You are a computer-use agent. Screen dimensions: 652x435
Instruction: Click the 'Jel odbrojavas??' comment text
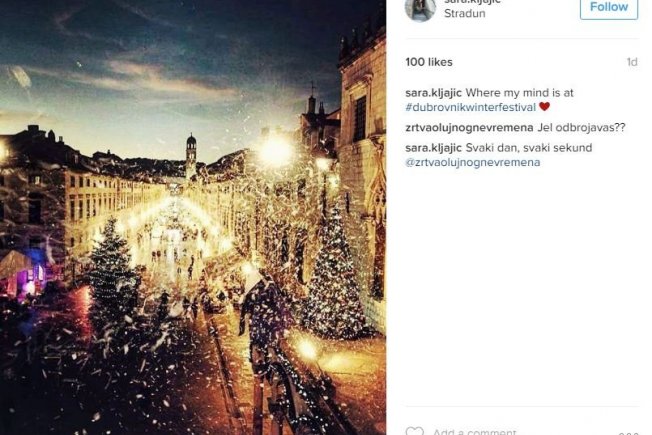581,127
